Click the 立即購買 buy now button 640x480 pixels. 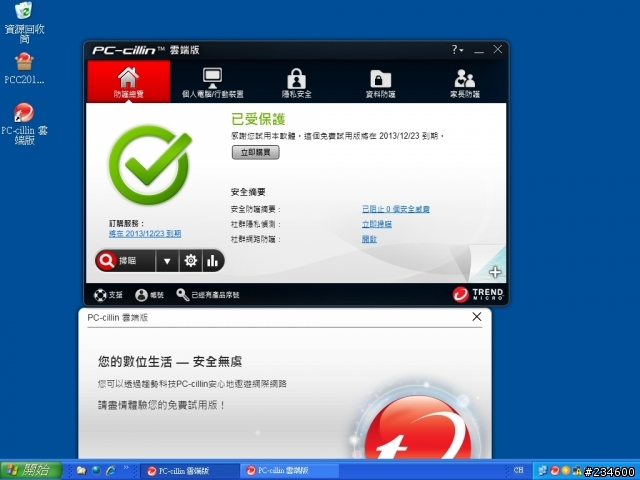pos(256,152)
